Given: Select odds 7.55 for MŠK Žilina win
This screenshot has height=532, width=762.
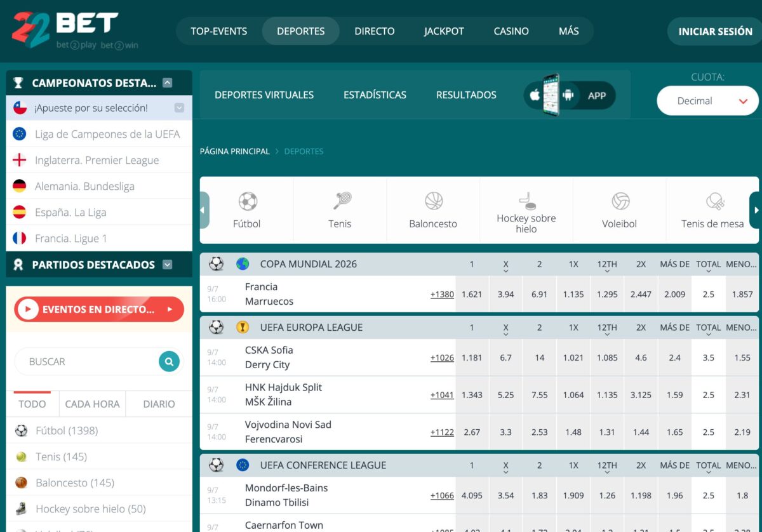Looking at the screenshot, I should pyautogui.click(x=539, y=395).
